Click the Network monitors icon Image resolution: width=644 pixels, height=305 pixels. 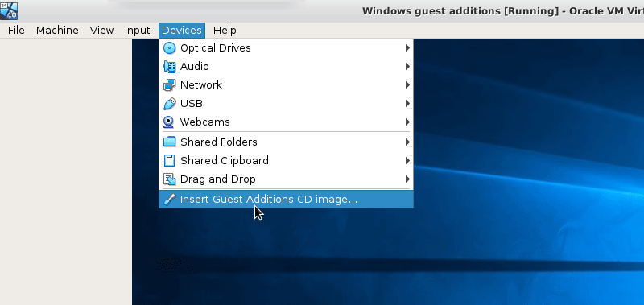click(169, 85)
